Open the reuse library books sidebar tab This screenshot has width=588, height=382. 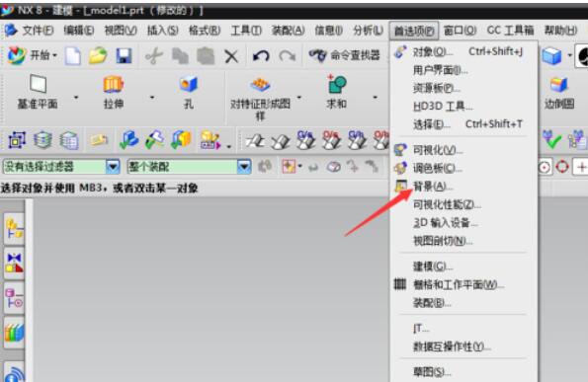click(x=14, y=333)
